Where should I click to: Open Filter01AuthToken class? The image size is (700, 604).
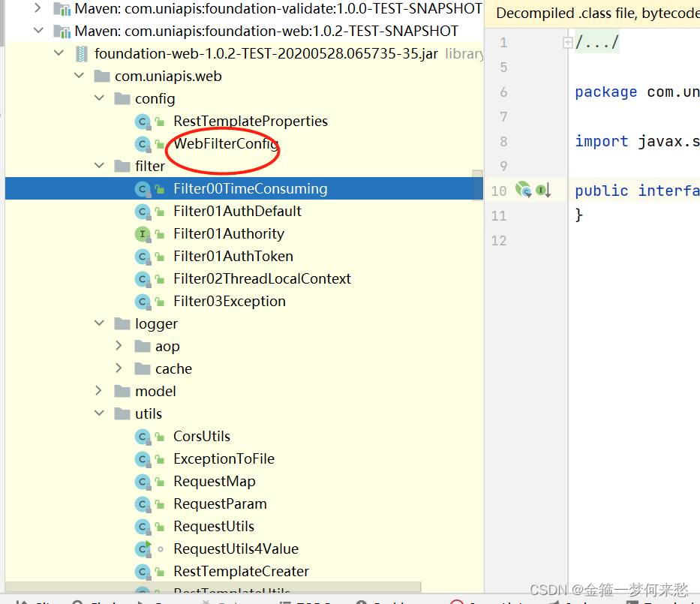233,257
